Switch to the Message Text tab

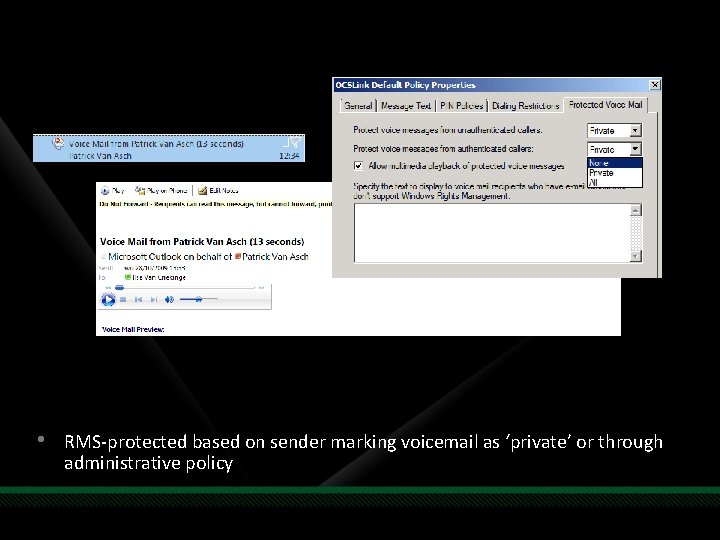tap(406, 106)
